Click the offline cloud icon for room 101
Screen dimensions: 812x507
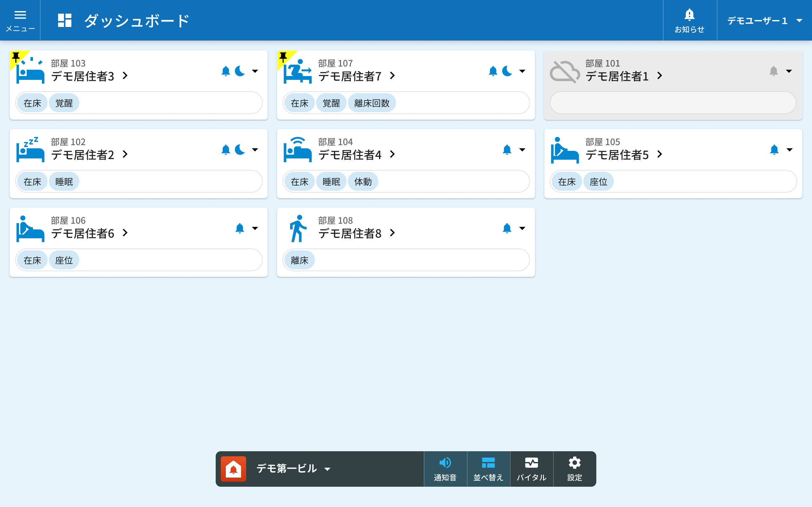tap(564, 71)
